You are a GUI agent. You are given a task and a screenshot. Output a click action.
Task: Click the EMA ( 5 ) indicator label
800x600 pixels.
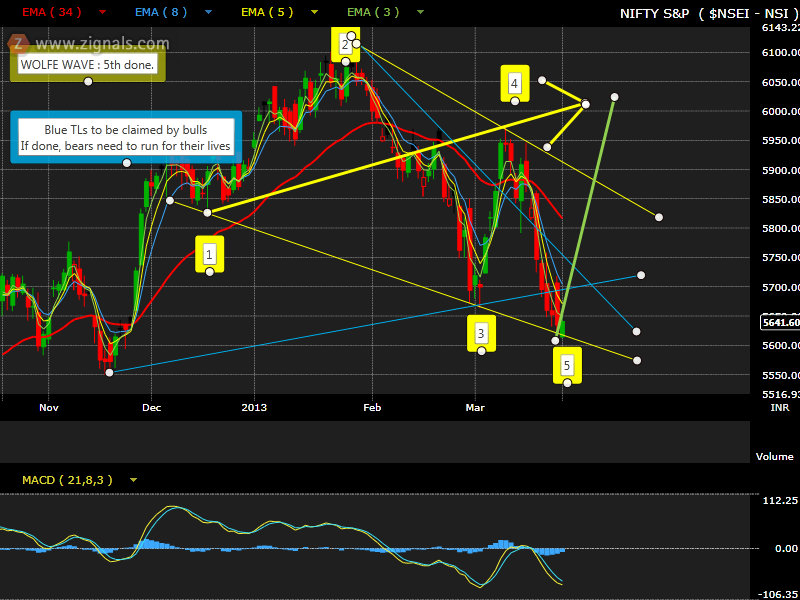(267, 12)
